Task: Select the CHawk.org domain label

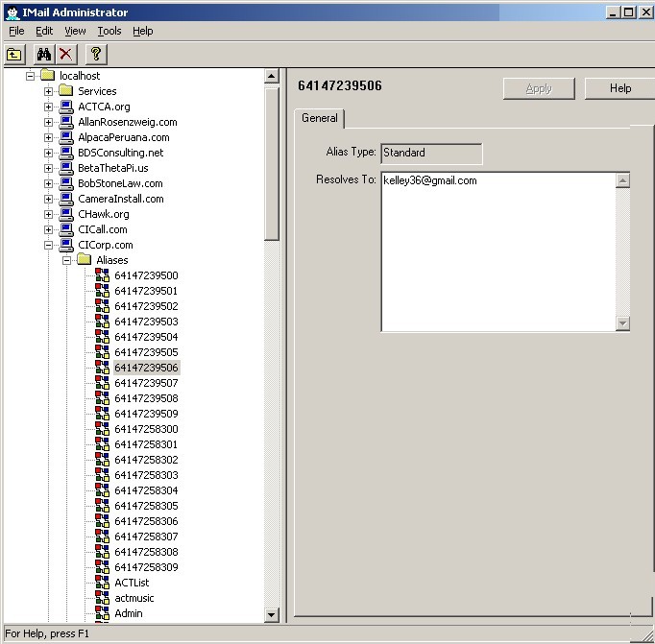Action: [x=103, y=214]
